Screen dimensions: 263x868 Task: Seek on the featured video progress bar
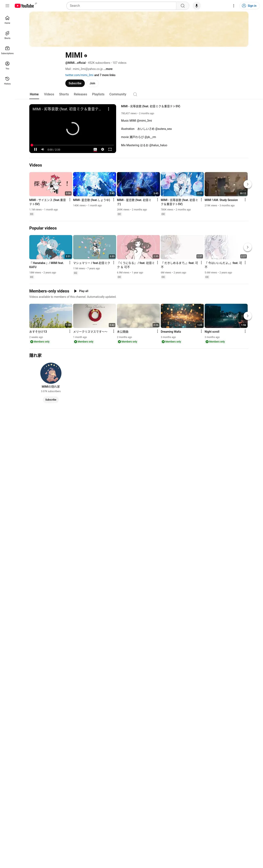(x=73, y=145)
